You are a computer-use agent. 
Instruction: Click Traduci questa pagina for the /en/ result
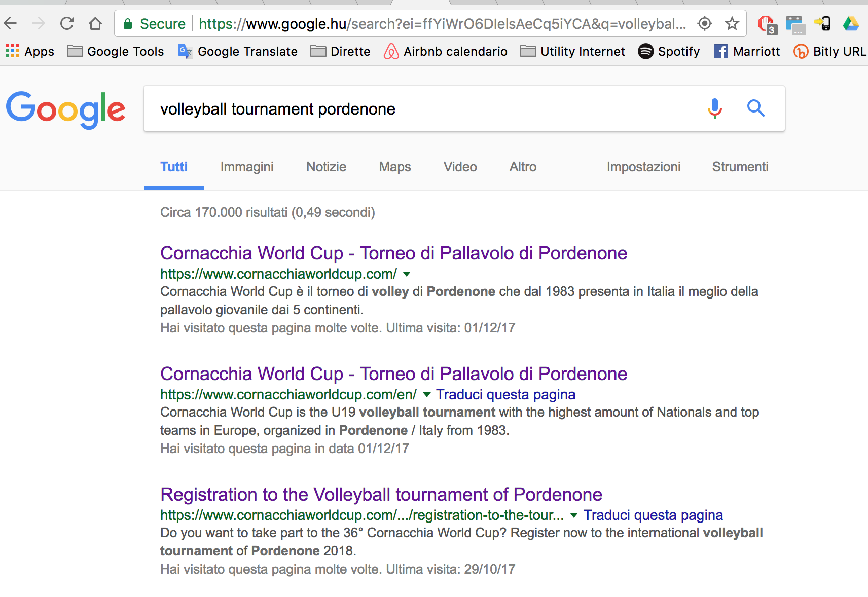tap(505, 394)
